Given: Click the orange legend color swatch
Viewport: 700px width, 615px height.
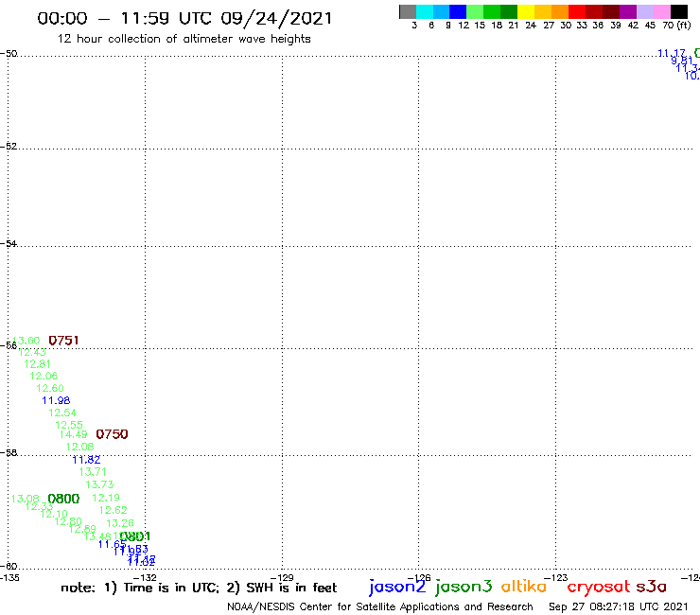Looking at the screenshot, I should (x=560, y=11).
